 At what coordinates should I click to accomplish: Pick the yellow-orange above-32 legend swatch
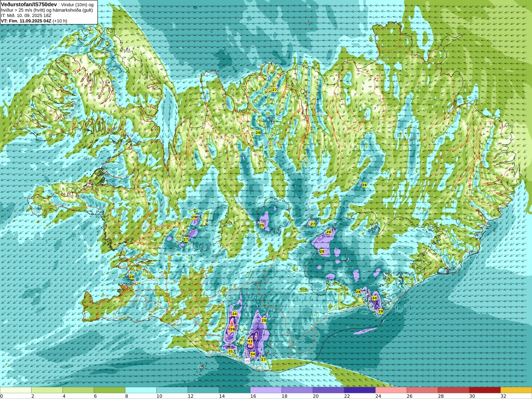516,390
